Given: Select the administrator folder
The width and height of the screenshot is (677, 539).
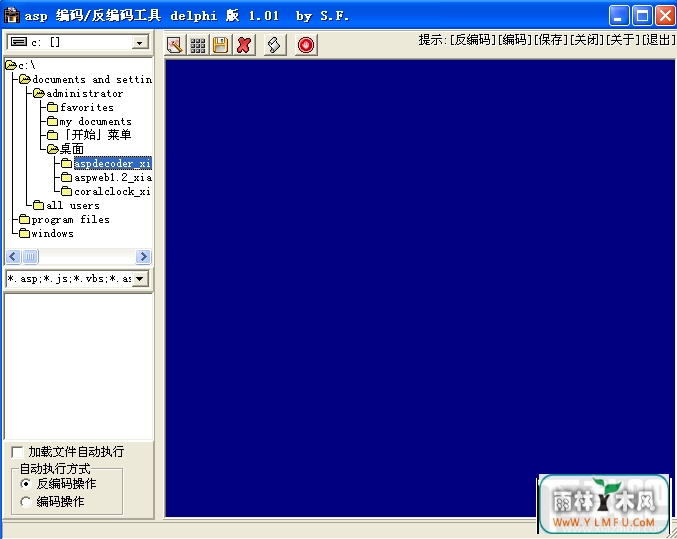Looking at the screenshot, I should coord(78,93).
